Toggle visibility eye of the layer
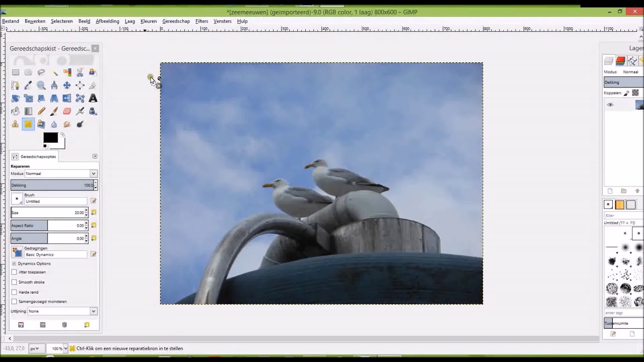Viewport: 644px width, 362px height. click(x=610, y=105)
